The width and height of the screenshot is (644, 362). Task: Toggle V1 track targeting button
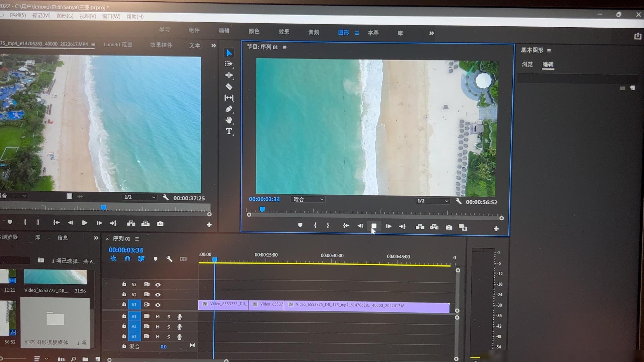click(134, 305)
